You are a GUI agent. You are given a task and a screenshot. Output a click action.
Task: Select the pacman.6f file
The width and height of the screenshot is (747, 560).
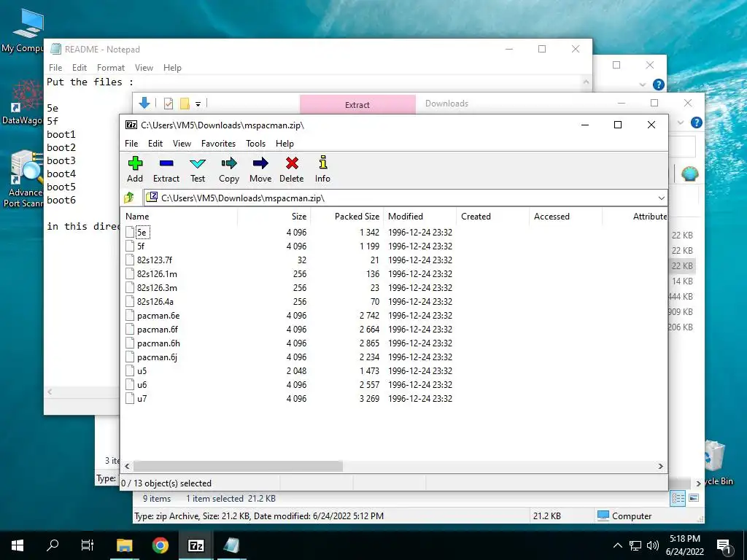tap(158, 329)
